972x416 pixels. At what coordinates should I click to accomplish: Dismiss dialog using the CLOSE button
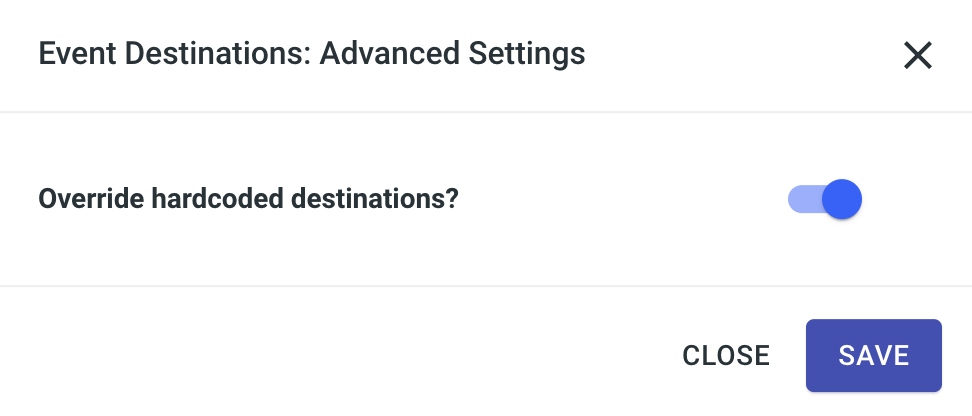coord(726,355)
